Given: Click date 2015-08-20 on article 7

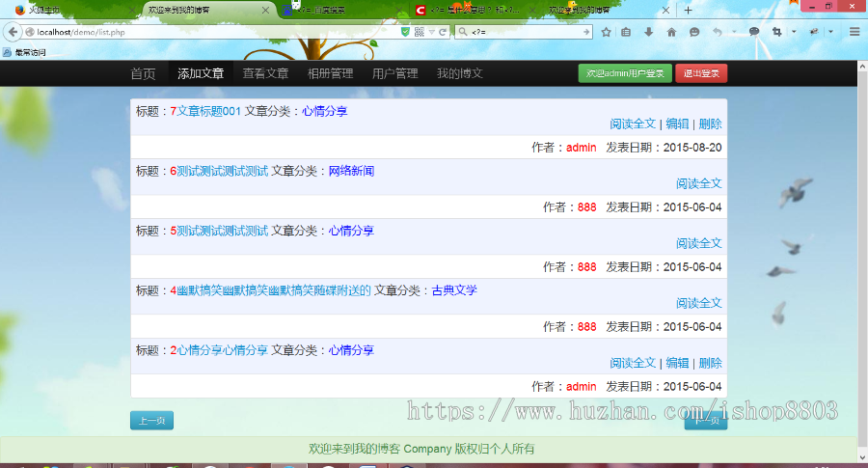Looking at the screenshot, I should click(x=692, y=148).
